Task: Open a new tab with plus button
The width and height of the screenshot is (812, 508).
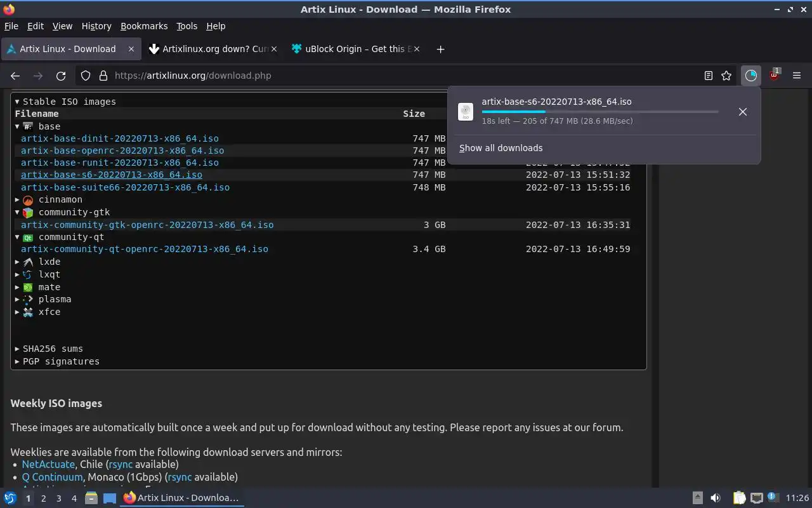Action: click(440, 49)
